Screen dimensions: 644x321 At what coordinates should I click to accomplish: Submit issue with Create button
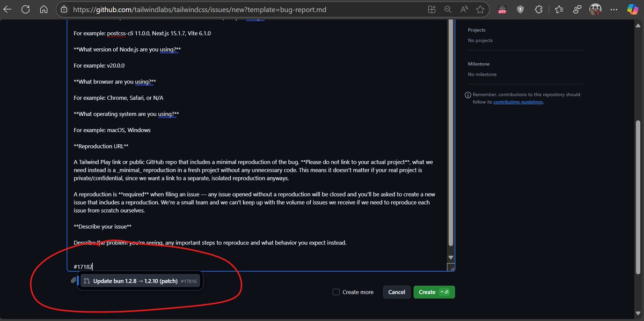(x=434, y=292)
